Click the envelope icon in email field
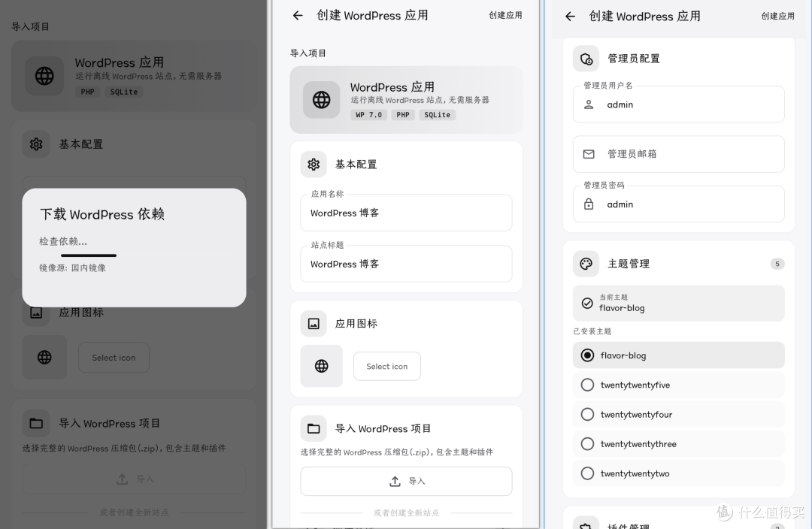The height and width of the screenshot is (529, 812). 589,154
